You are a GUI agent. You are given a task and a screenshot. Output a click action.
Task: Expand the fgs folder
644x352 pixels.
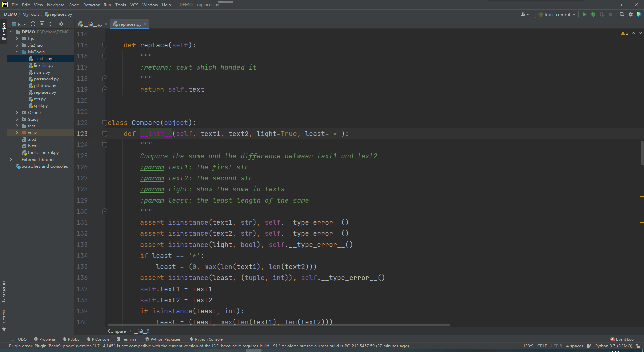tap(17, 39)
